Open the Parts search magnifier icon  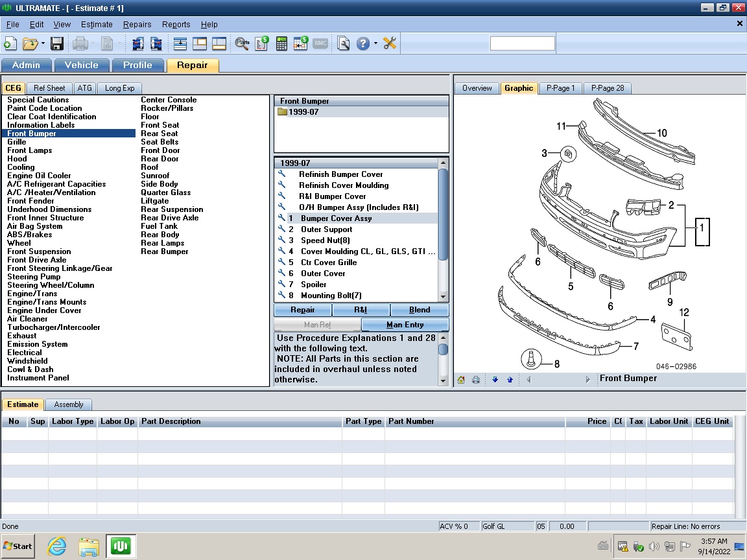pyautogui.click(x=242, y=44)
